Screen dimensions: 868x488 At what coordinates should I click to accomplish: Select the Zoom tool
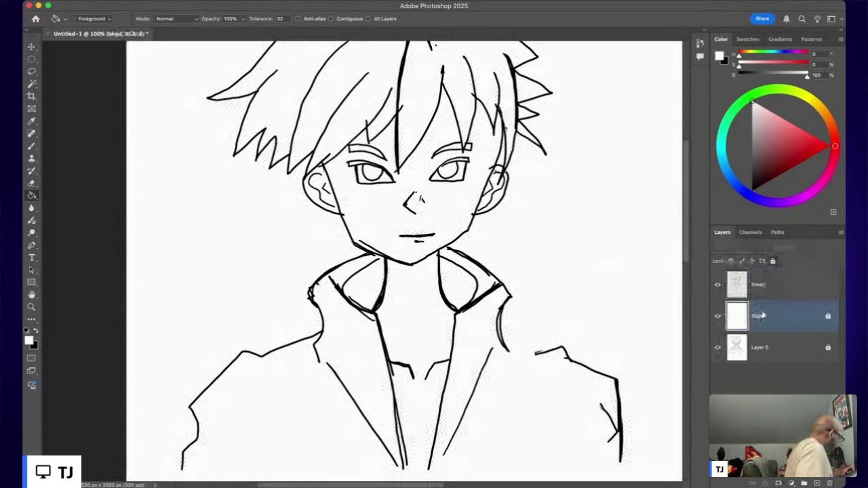pyautogui.click(x=31, y=307)
